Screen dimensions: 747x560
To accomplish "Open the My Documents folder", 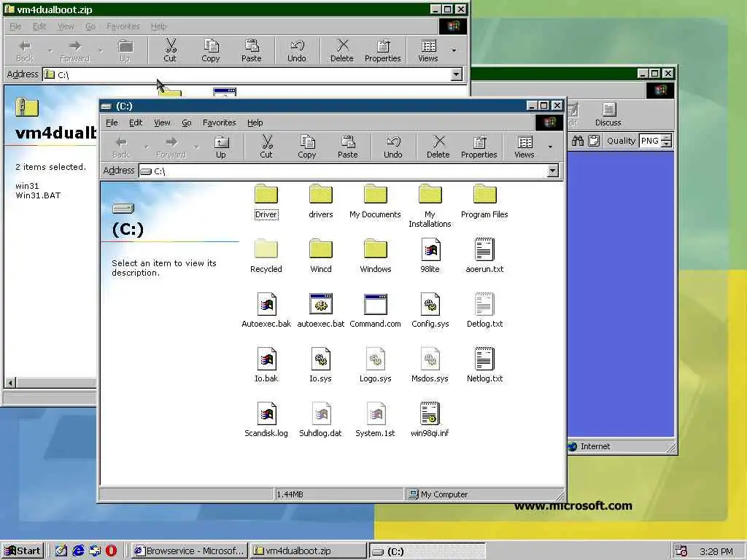I will (x=376, y=201).
